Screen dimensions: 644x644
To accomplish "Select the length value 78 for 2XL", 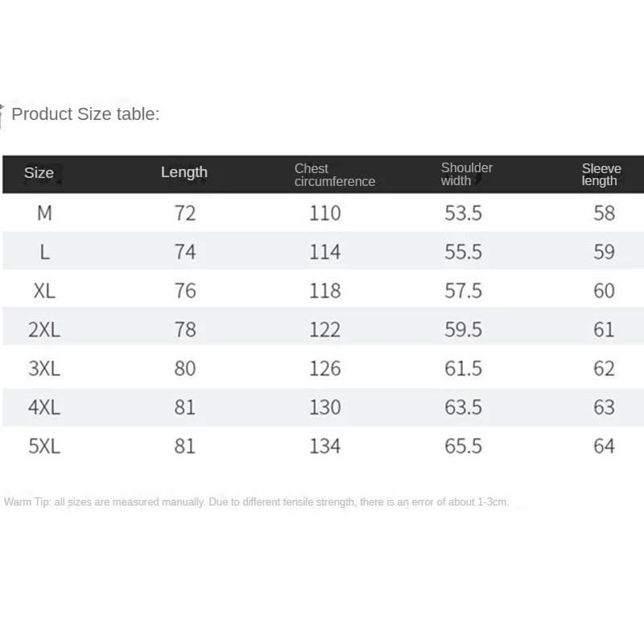I will (x=185, y=329).
